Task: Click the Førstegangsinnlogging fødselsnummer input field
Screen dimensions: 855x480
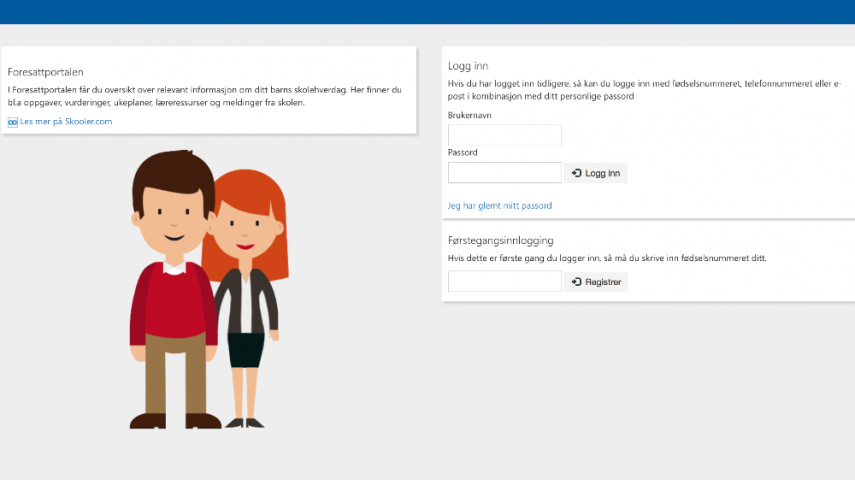Action: coord(504,281)
